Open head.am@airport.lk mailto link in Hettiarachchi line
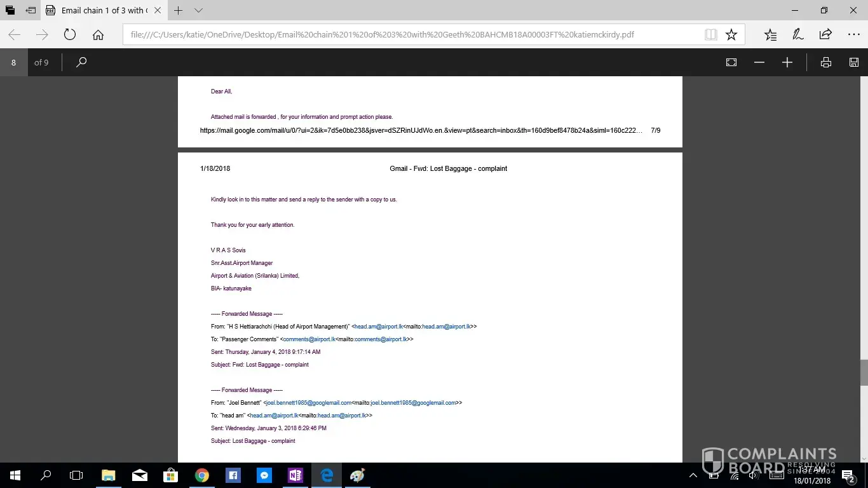The height and width of the screenshot is (488, 868). coord(446,327)
